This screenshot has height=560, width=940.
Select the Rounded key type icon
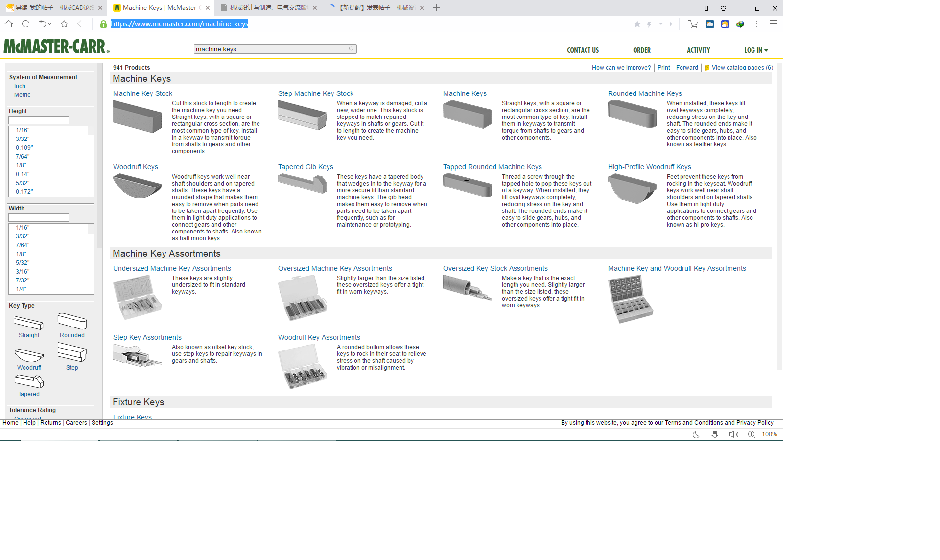tap(72, 321)
